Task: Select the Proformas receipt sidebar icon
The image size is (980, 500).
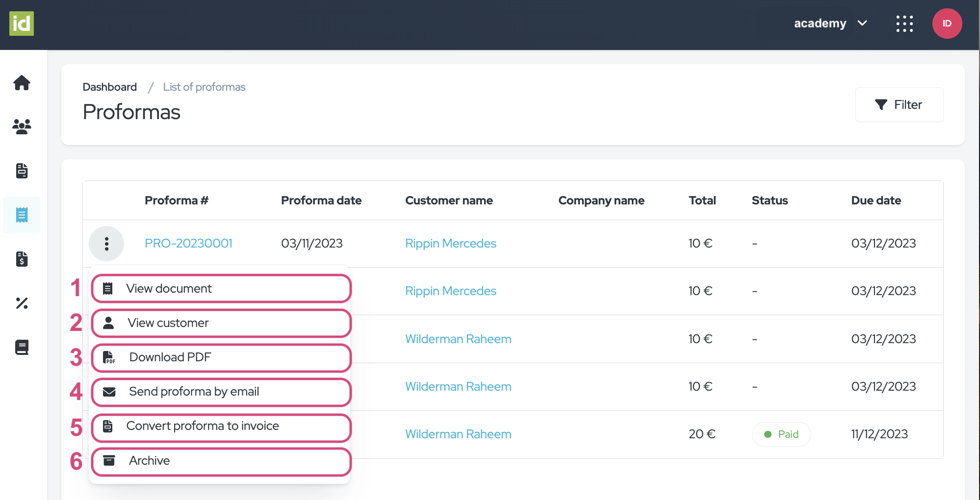Action: [22, 215]
